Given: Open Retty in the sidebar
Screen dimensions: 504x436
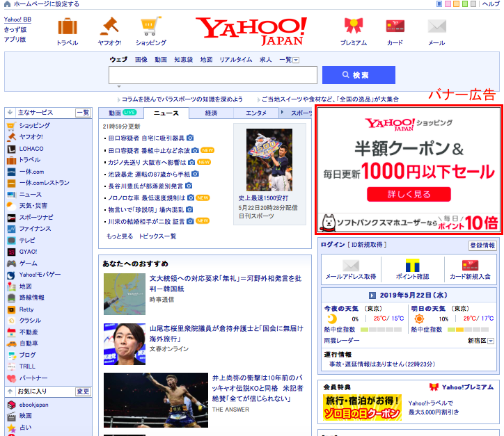Looking at the screenshot, I should point(26,309).
